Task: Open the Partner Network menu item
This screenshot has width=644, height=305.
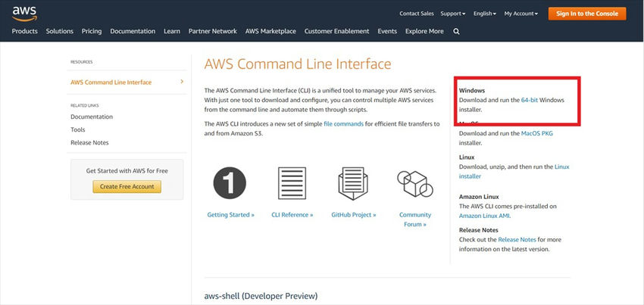Action: tap(213, 31)
